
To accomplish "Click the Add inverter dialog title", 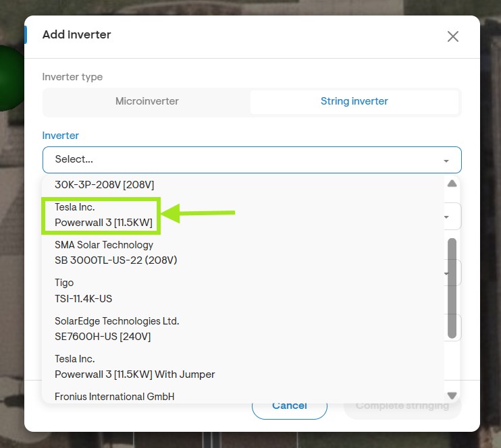I will coord(77,34).
